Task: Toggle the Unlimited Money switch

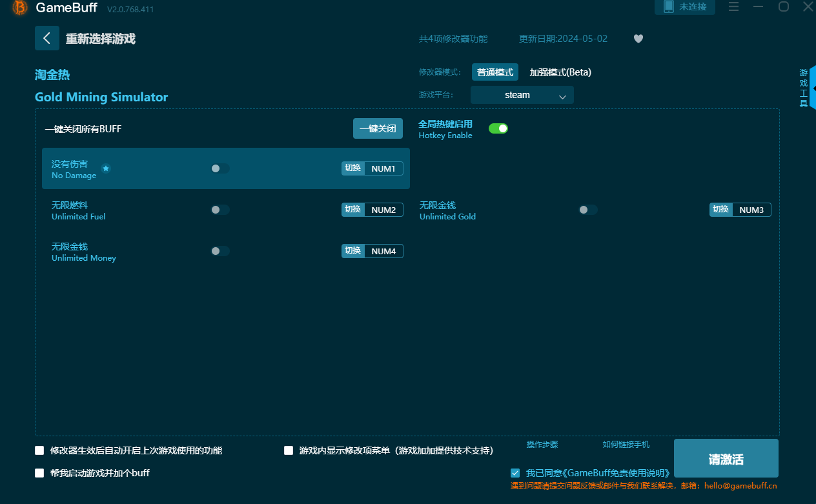Action: tap(219, 251)
